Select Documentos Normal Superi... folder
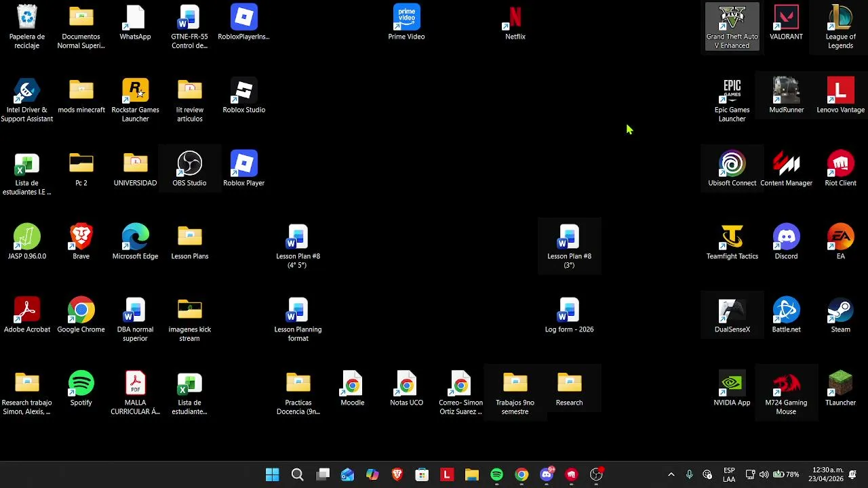Image resolution: width=868 pixels, height=488 pixels. [81, 27]
